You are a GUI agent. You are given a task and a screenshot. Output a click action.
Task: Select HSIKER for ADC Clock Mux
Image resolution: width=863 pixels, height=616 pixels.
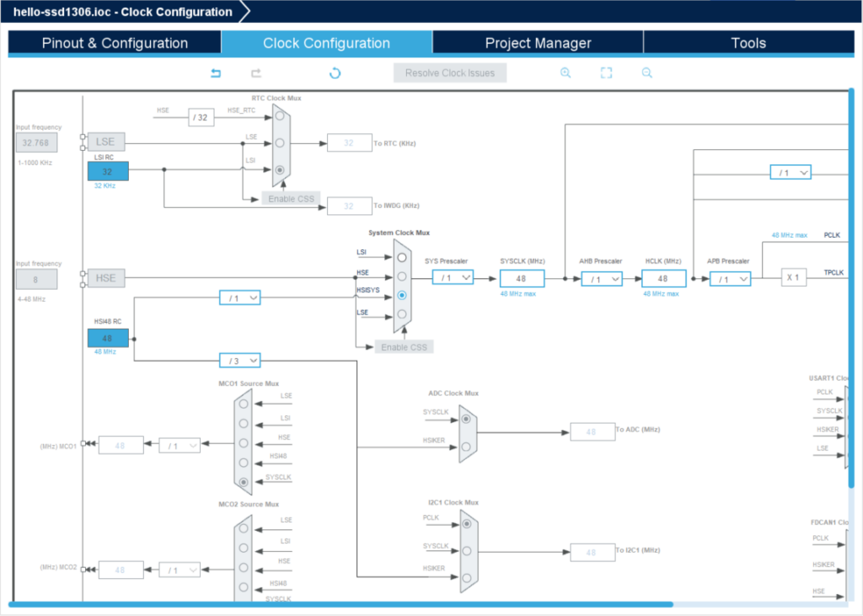tap(465, 447)
